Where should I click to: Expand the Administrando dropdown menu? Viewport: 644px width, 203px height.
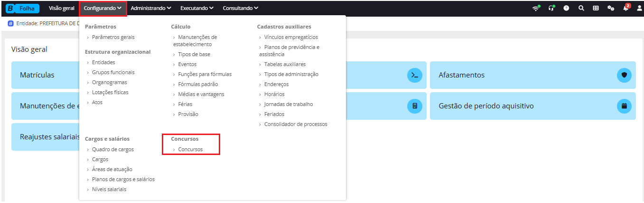point(151,8)
